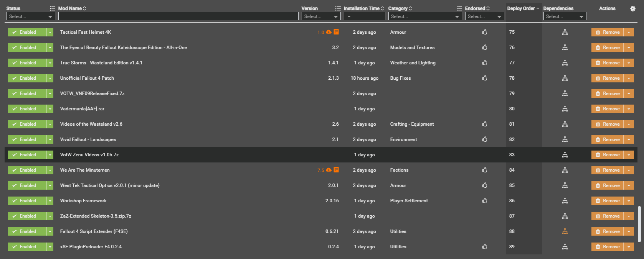The height and width of the screenshot is (259, 644).
Task: Click the Status column header
Action: coord(13,8)
